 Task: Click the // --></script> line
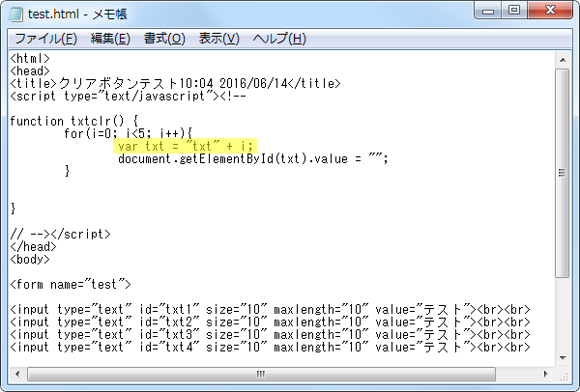(60, 235)
